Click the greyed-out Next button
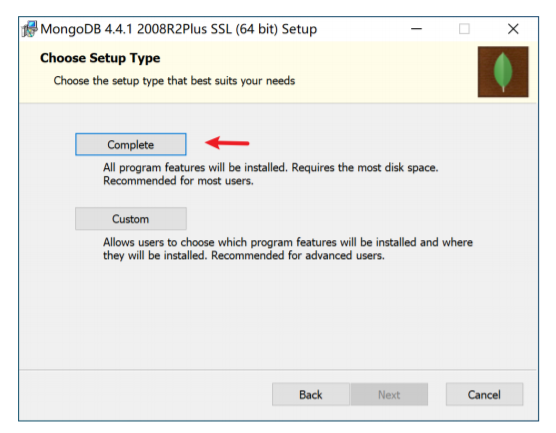The width and height of the screenshot is (556, 433). pos(389,394)
